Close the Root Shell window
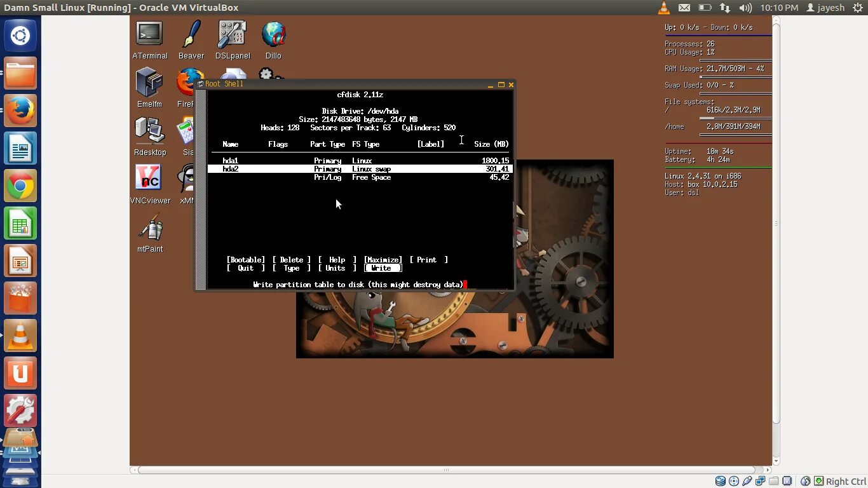This screenshot has width=868, height=488. point(511,85)
